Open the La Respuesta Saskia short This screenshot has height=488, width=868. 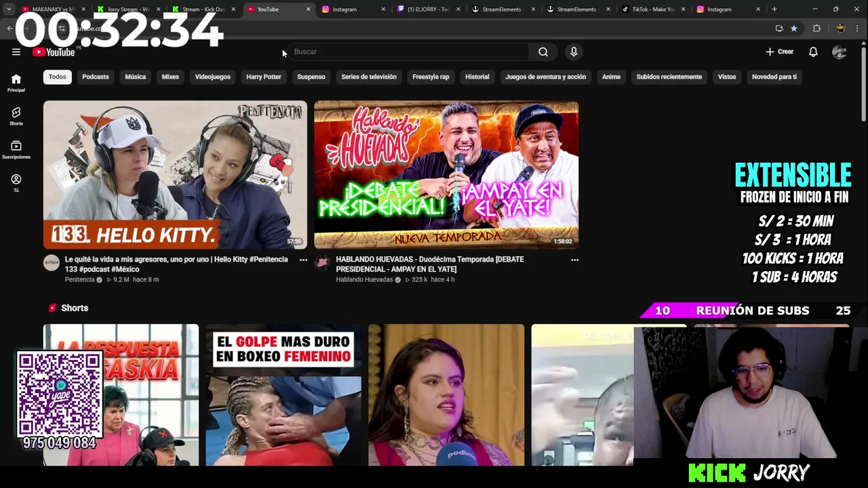[x=121, y=395]
